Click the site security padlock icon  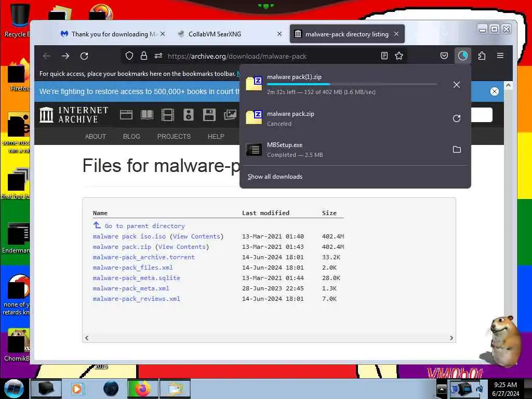coord(144,56)
